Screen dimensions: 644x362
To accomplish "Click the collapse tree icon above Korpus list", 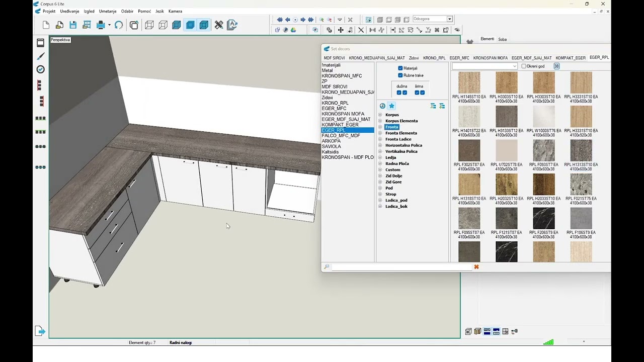I will [433, 106].
